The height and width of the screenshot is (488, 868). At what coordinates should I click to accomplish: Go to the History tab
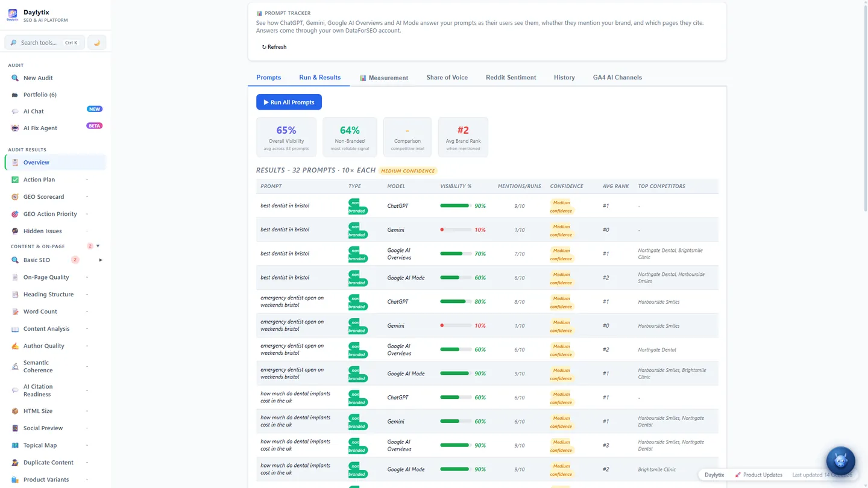coord(564,77)
